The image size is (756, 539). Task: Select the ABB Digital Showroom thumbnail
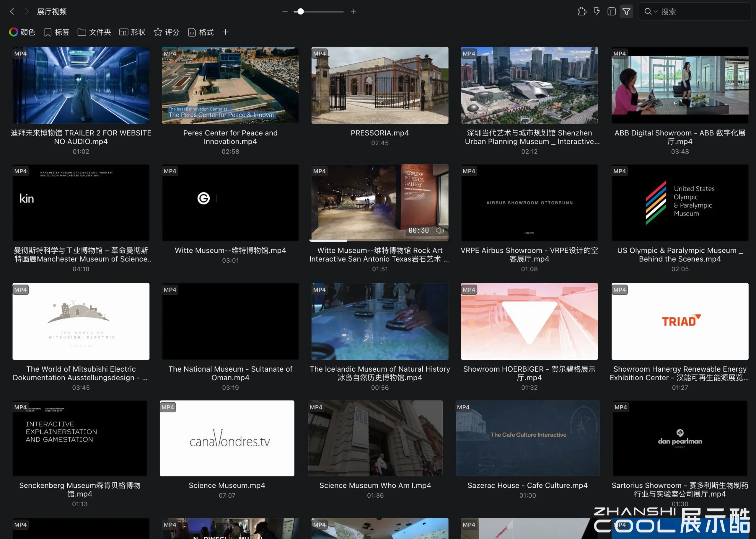(x=680, y=85)
